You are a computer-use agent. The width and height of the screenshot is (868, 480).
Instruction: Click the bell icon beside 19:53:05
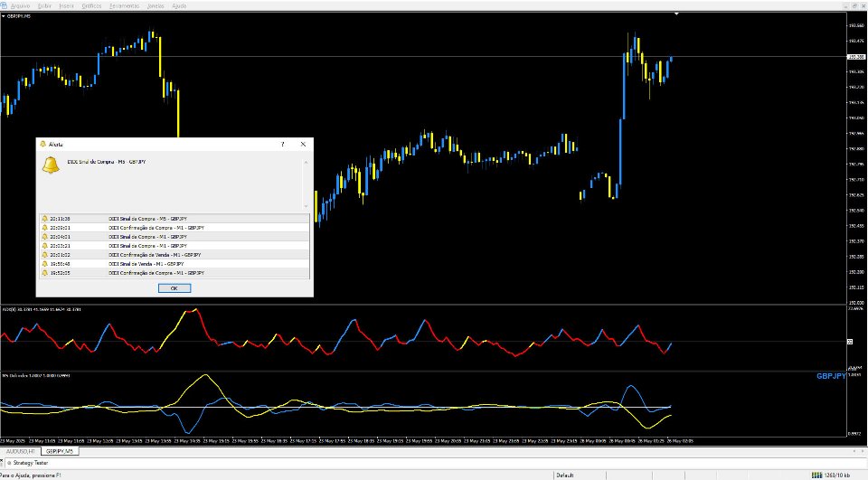[x=45, y=273]
